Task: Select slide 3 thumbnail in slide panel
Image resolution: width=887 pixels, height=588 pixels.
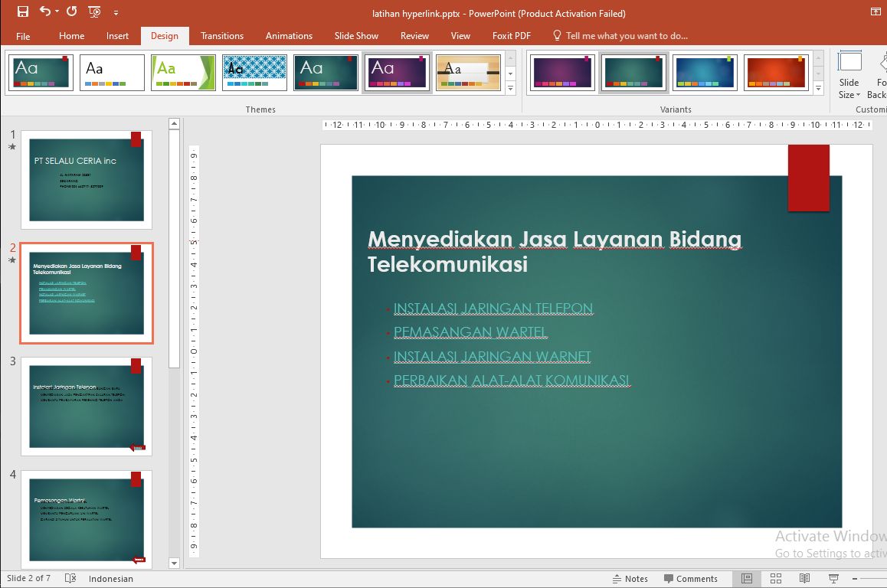Action: 87,406
